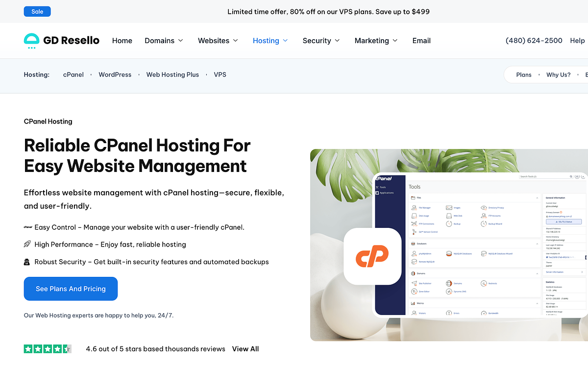Image resolution: width=588 pixels, height=392 pixels.
Task: Click the orange cP logo tile
Action: [372, 256]
